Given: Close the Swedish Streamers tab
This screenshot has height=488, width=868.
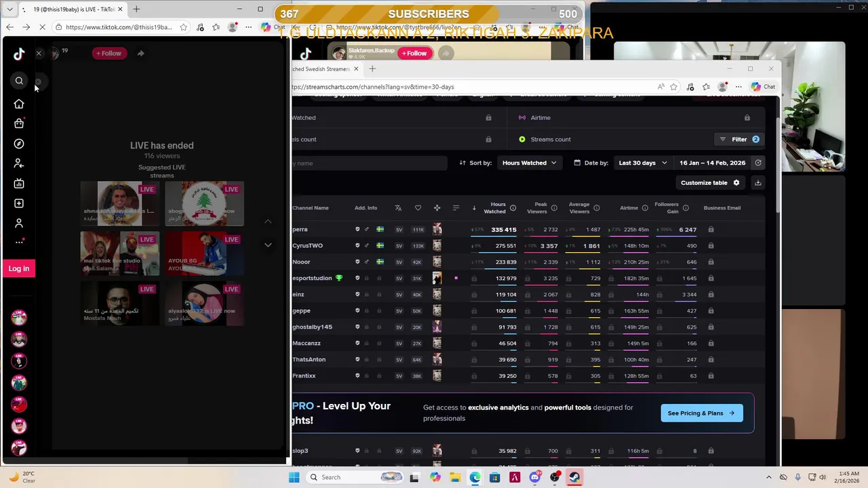Looking at the screenshot, I should [356, 69].
